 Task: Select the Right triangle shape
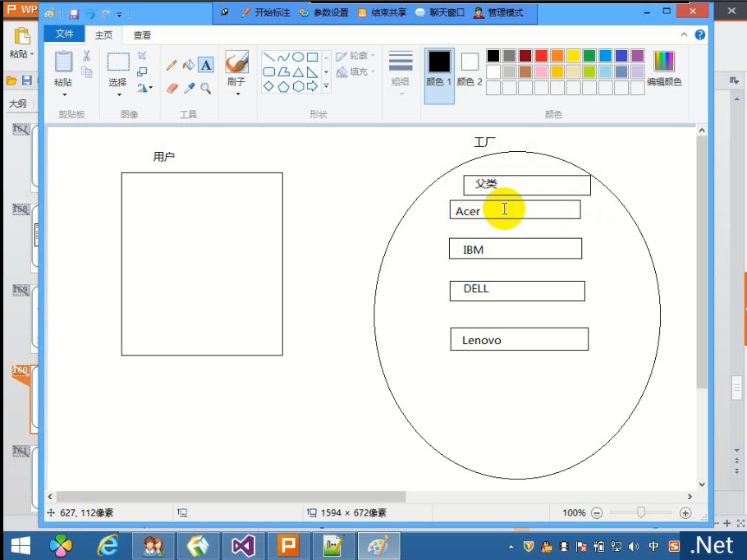tap(312, 72)
